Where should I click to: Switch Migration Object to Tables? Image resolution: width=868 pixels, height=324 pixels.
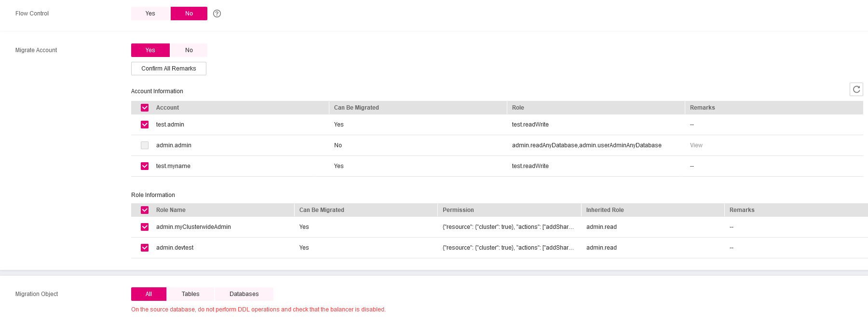pyautogui.click(x=190, y=294)
